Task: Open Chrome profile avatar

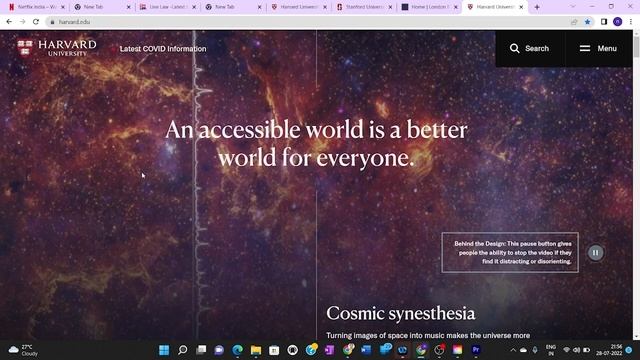Action: pyautogui.click(x=618, y=22)
